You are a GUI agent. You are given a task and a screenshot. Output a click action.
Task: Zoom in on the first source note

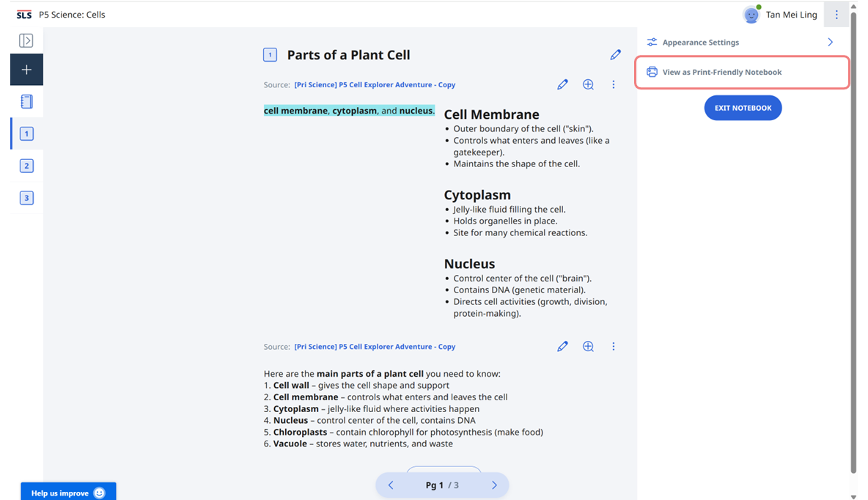(x=588, y=84)
